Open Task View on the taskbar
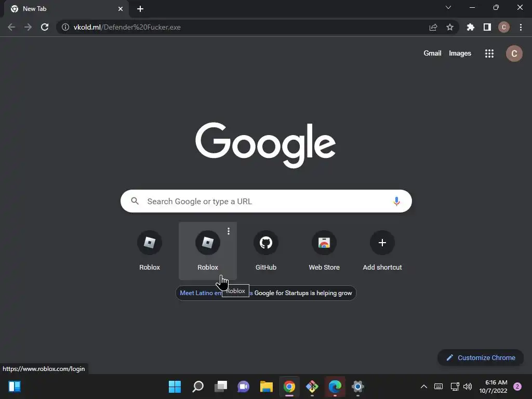The width and height of the screenshot is (532, 399). [220, 387]
